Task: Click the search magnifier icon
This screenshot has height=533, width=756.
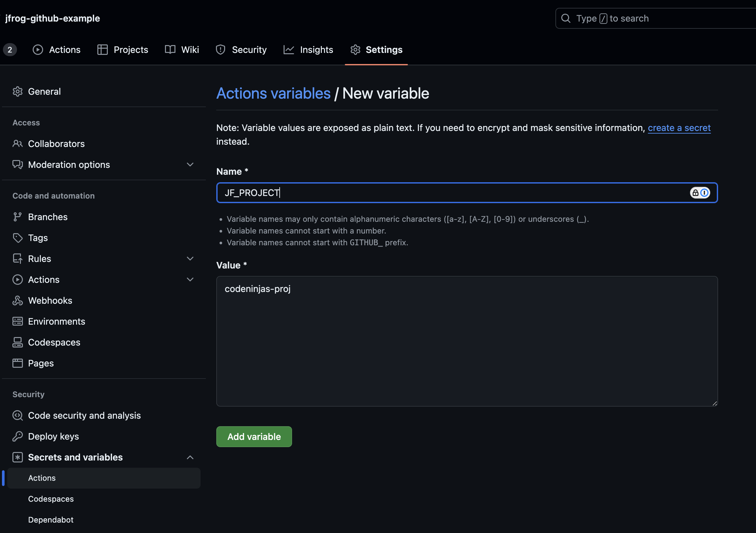Action: click(x=566, y=18)
